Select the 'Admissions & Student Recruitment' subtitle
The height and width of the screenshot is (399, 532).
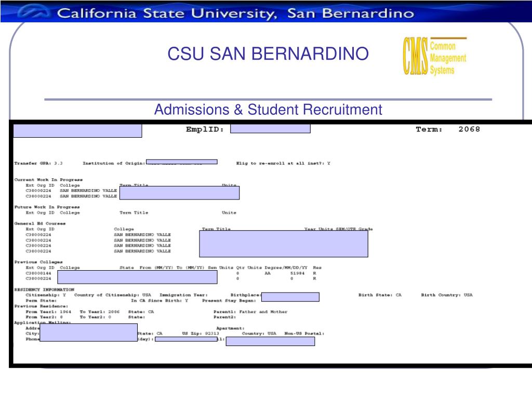click(268, 110)
